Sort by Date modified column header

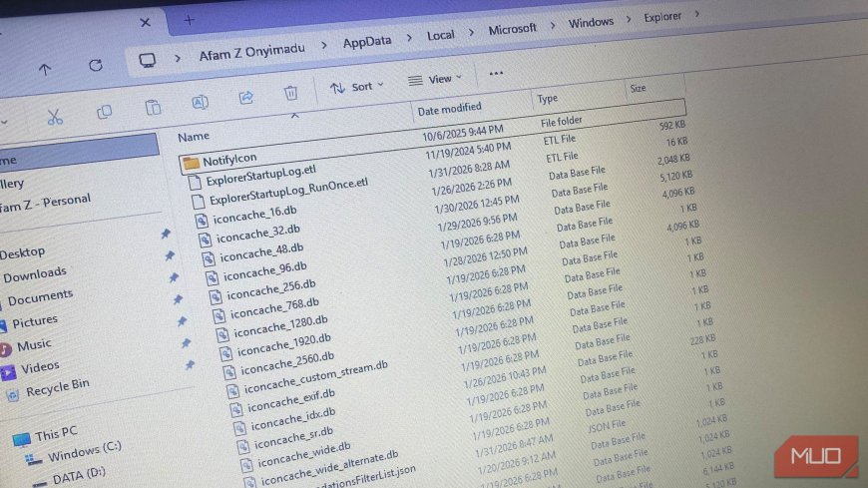click(x=449, y=109)
